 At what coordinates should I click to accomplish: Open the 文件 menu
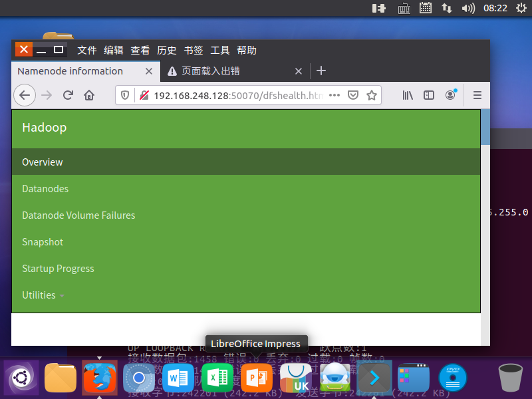tap(87, 51)
